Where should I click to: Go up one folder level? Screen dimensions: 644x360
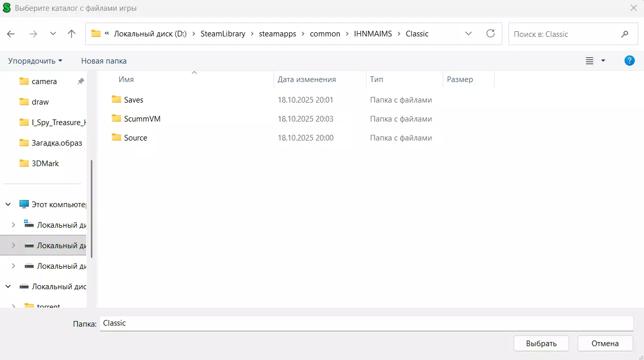[71, 34]
